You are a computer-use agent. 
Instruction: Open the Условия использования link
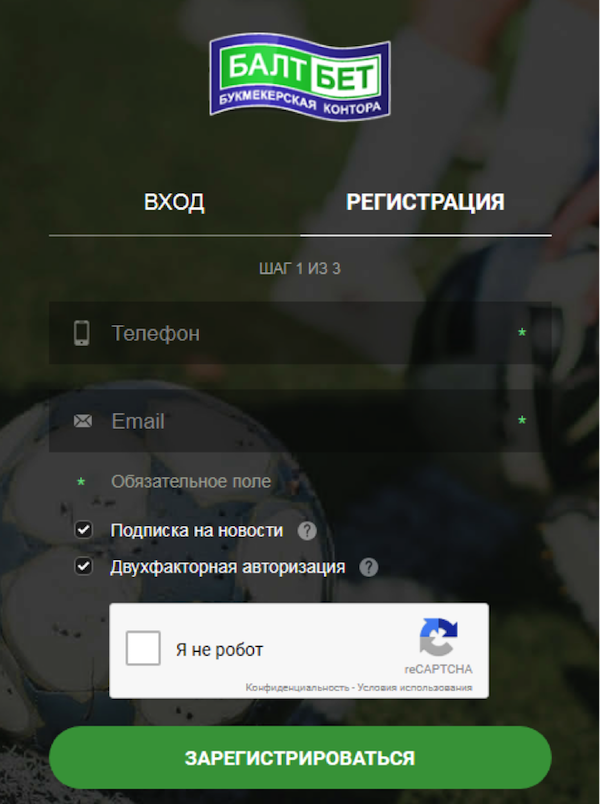tap(414, 688)
